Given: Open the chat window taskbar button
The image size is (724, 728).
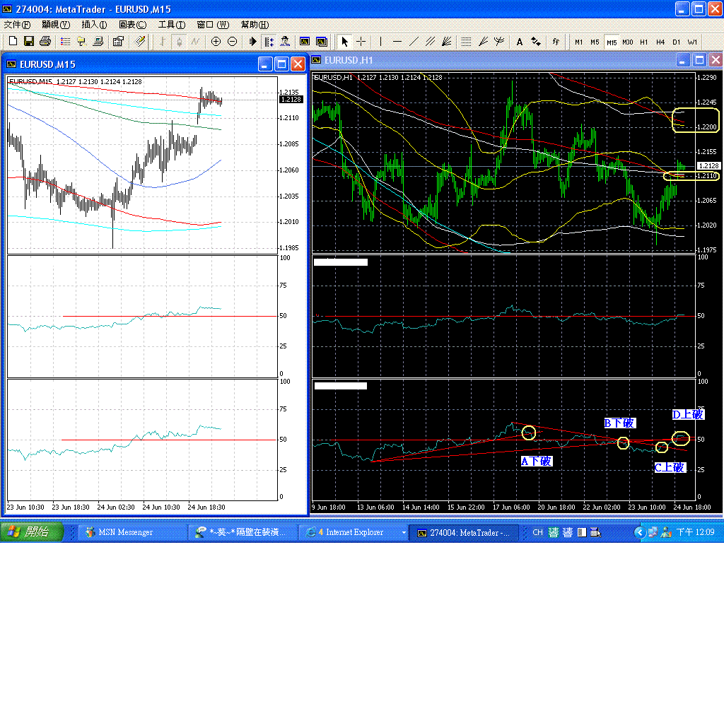Looking at the screenshot, I should [x=242, y=532].
